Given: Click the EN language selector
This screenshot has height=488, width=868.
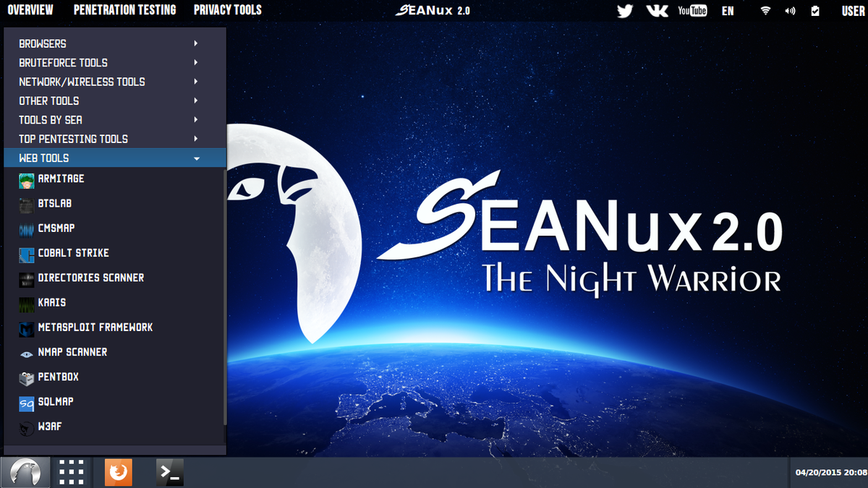Looking at the screenshot, I should [728, 10].
